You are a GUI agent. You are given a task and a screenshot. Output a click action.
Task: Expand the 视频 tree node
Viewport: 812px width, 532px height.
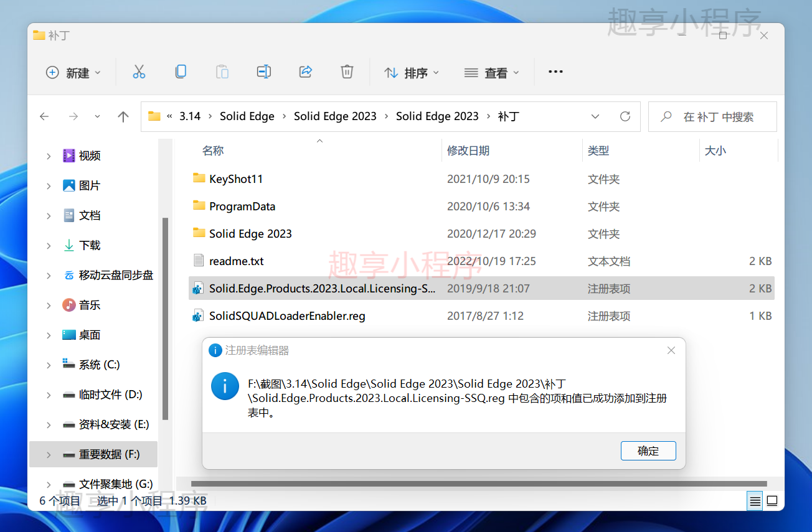[49, 156]
